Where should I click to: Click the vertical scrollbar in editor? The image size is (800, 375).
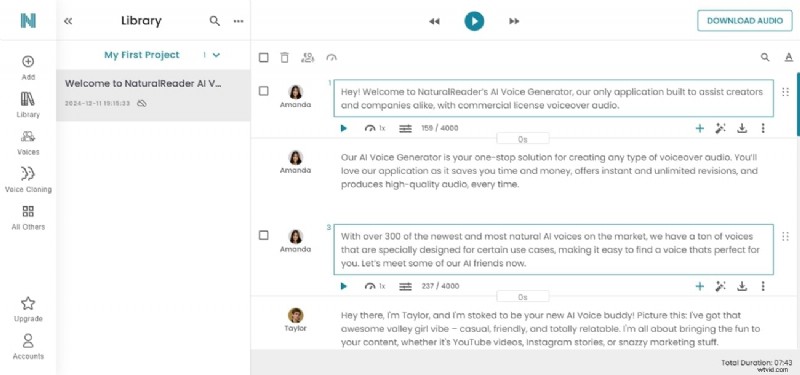pos(798,105)
